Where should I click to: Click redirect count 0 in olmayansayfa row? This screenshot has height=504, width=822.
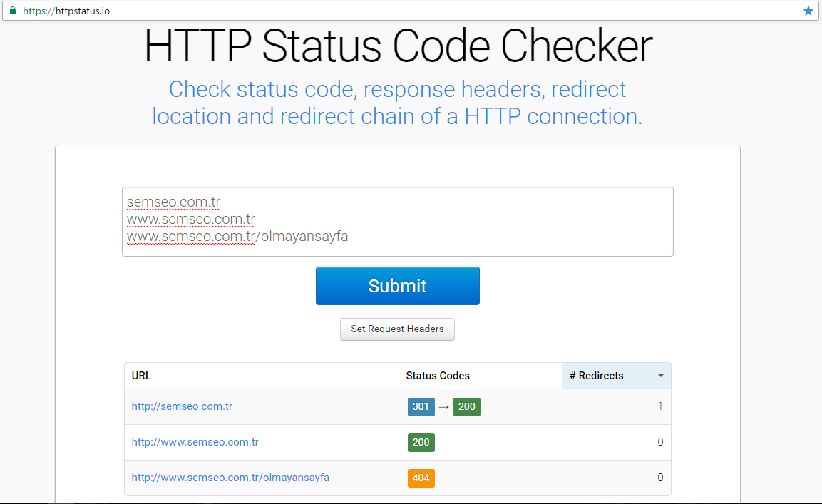point(660,478)
